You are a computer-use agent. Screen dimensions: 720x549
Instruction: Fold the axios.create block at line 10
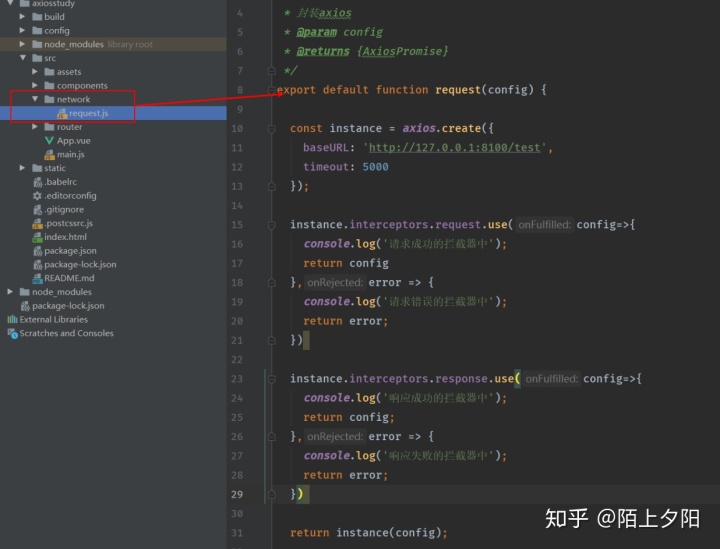click(x=271, y=129)
